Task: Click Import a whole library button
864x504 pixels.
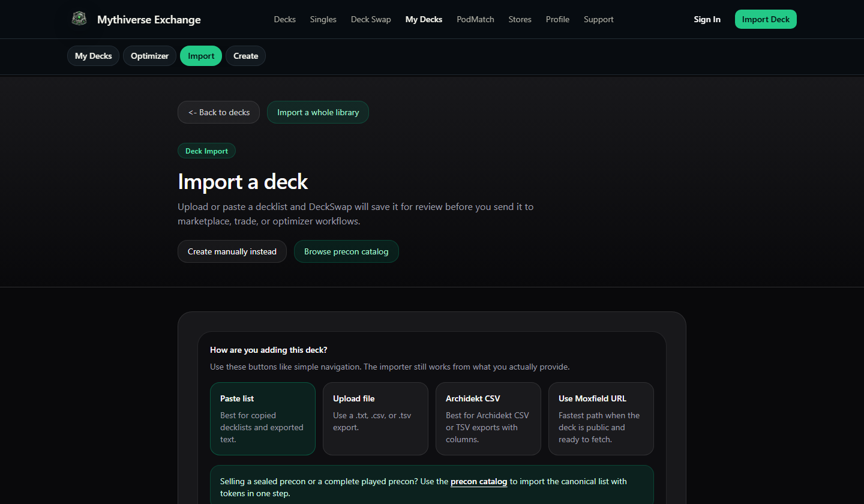Action: (318, 112)
